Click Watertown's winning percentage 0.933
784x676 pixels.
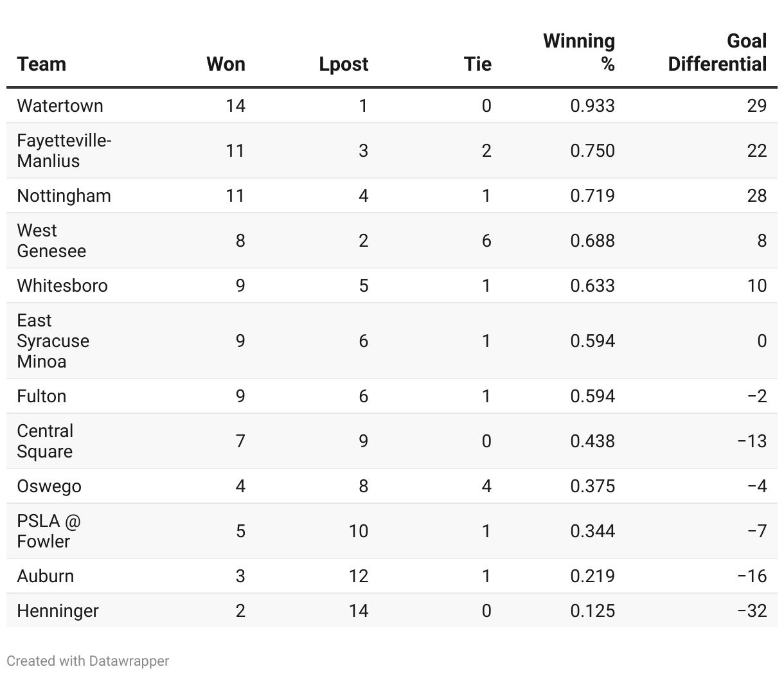click(x=592, y=105)
